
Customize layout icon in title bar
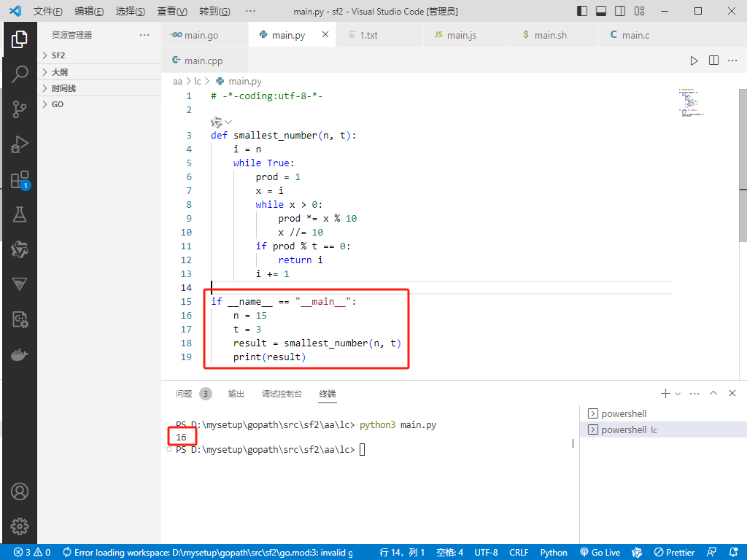(x=639, y=11)
